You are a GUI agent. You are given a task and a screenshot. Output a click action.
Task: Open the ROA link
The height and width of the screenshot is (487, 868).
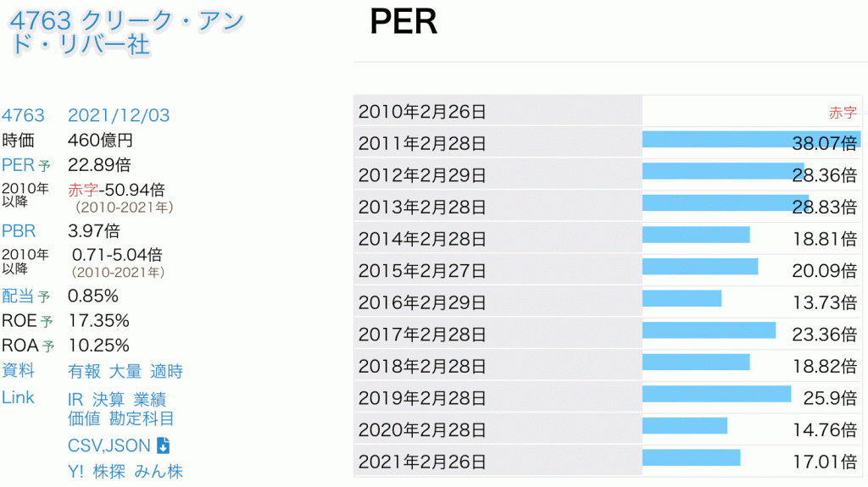click(20, 346)
